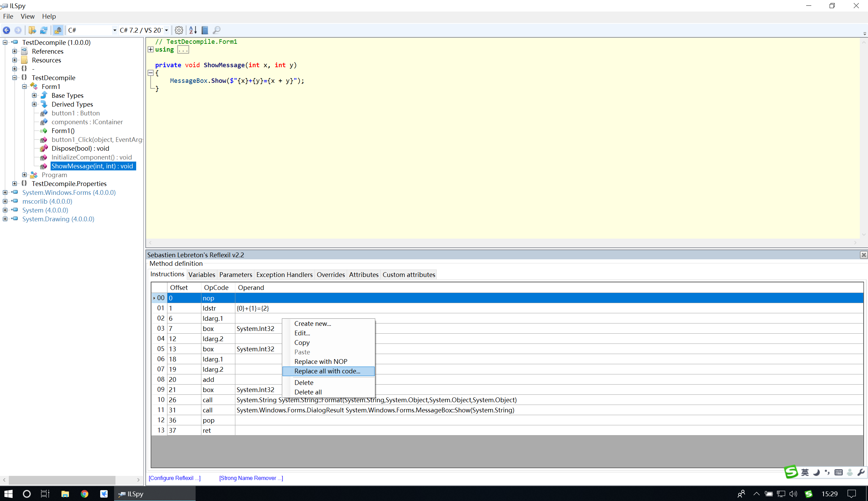Viewport: 868px width, 501px height.
Task: Select the ret instruction row
Action: 507,430
